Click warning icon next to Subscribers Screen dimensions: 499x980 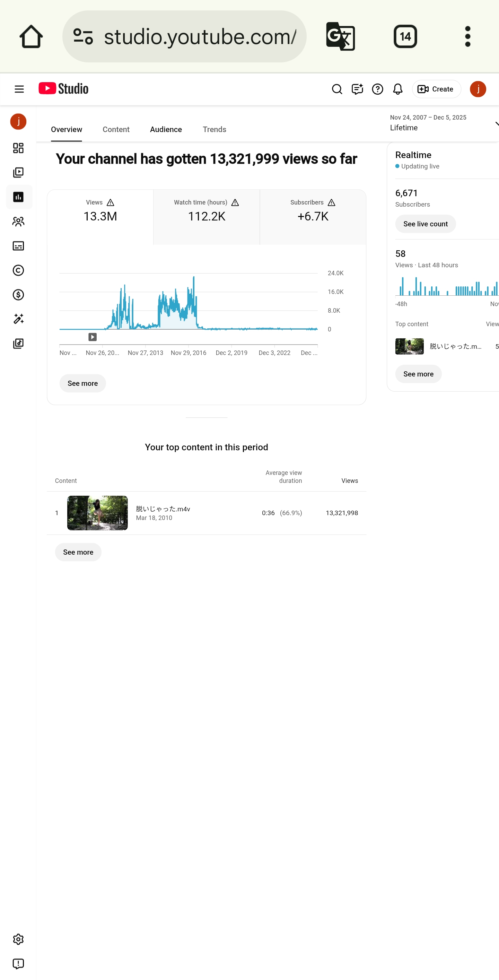[332, 202]
